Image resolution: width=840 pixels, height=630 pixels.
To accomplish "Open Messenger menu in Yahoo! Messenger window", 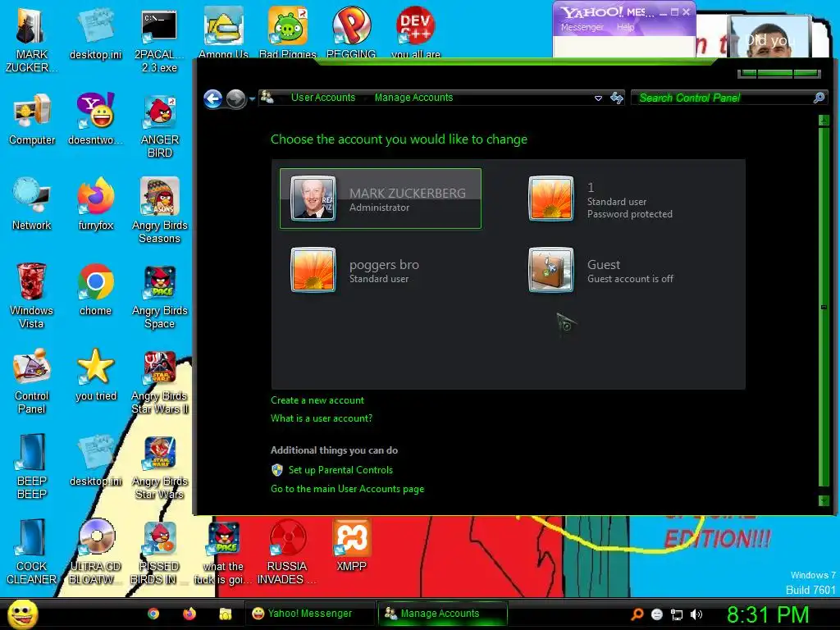I will tap(582, 27).
